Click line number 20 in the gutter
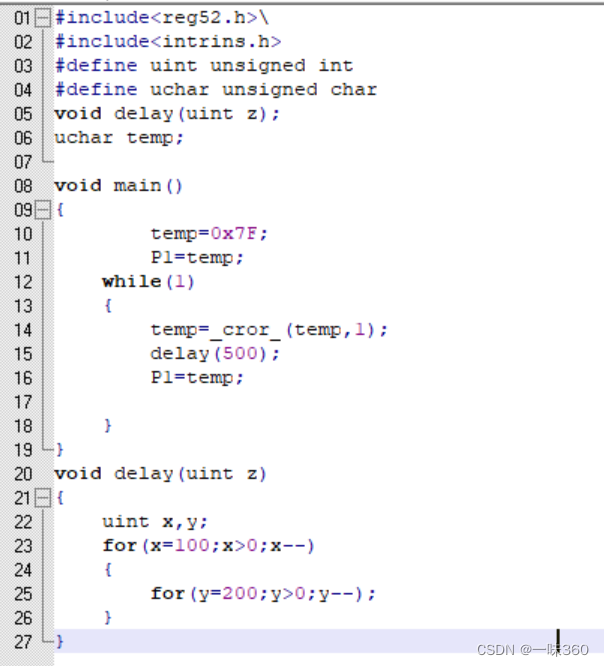 tap(23, 474)
